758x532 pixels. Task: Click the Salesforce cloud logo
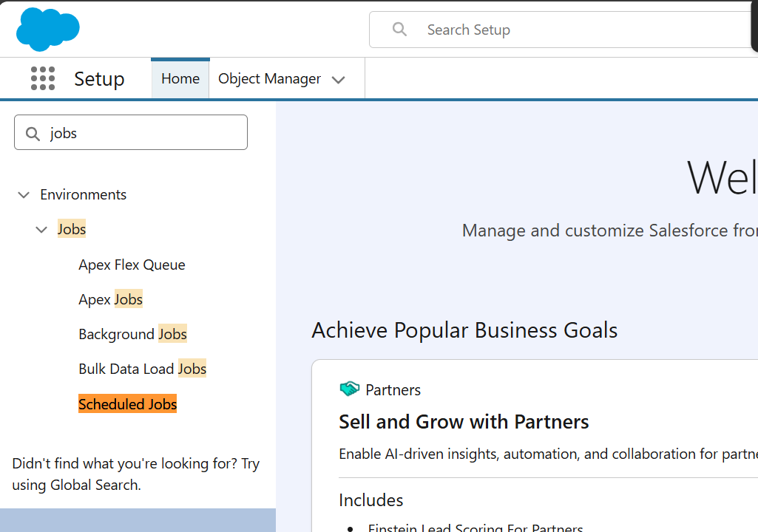tap(48, 30)
